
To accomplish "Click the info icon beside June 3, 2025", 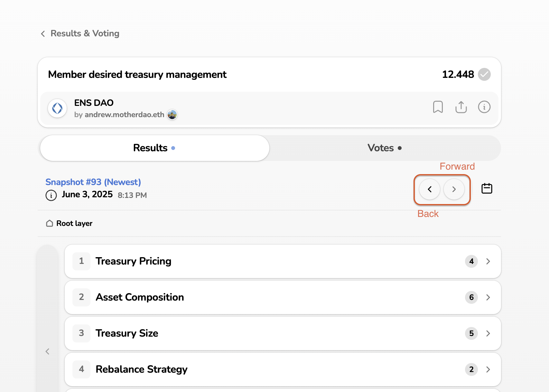I will pyautogui.click(x=51, y=195).
